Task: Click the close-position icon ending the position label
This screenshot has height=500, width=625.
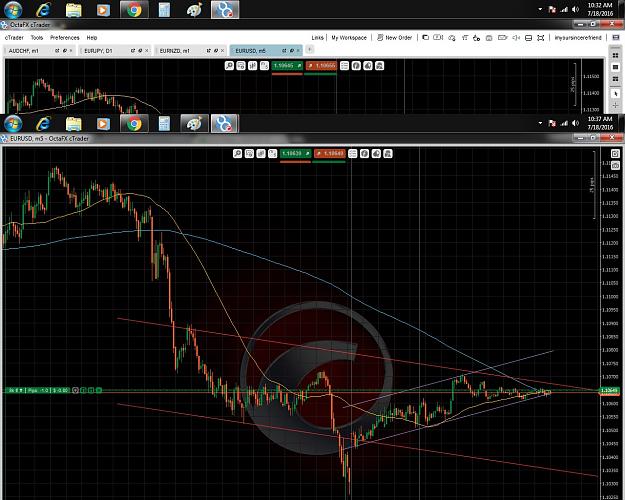Action: click(x=98, y=390)
